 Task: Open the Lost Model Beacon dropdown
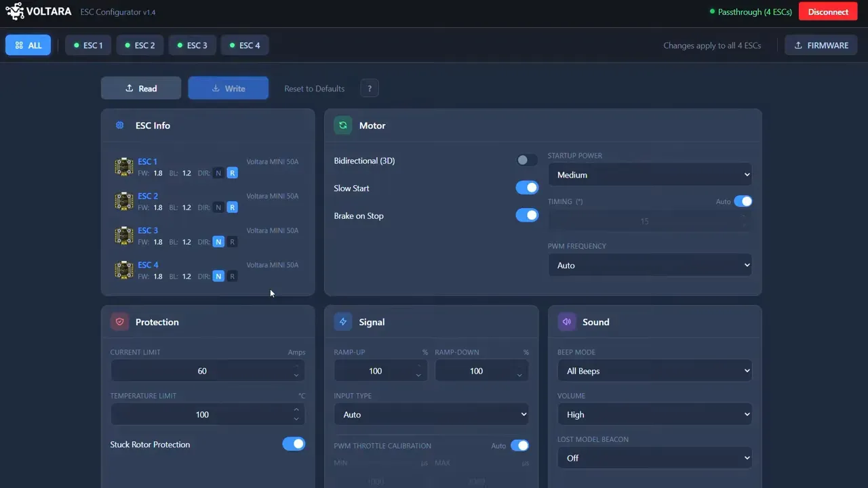click(x=655, y=457)
